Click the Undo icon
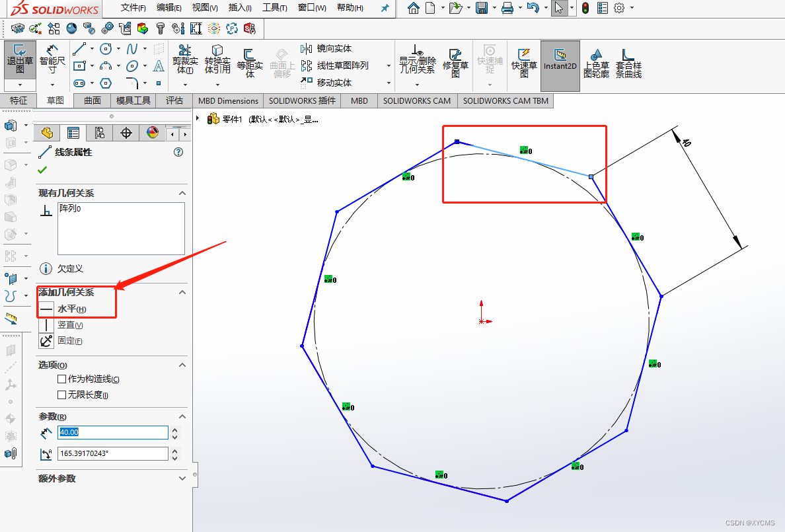The width and height of the screenshot is (785, 532). (533, 8)
